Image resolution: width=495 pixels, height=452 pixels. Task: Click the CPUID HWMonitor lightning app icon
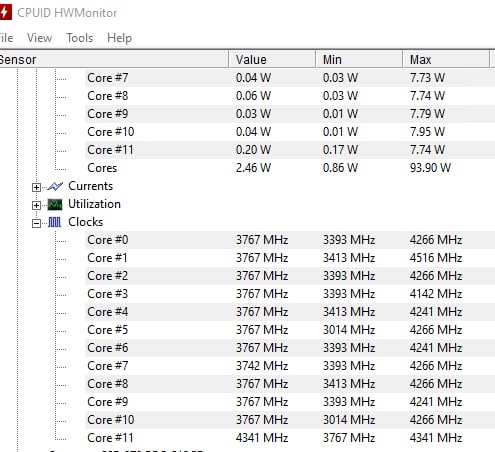(x=5, y=12)
